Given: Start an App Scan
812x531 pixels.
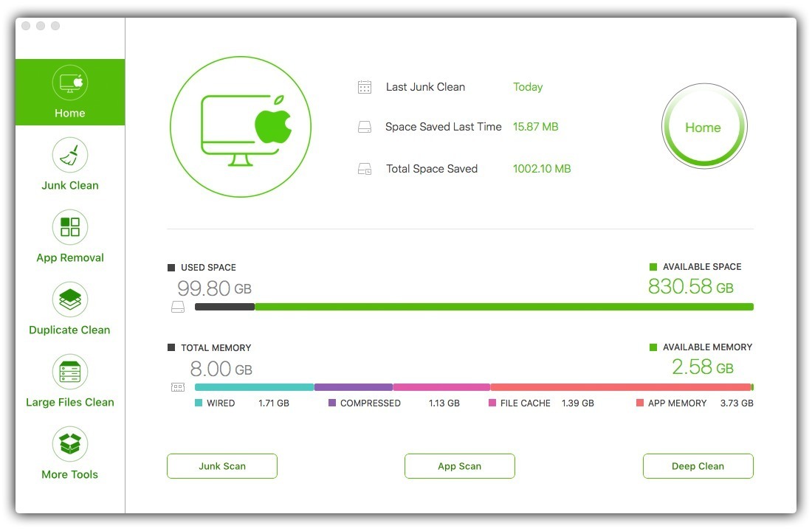Looking at the screenshot, I should coord(459,466).
